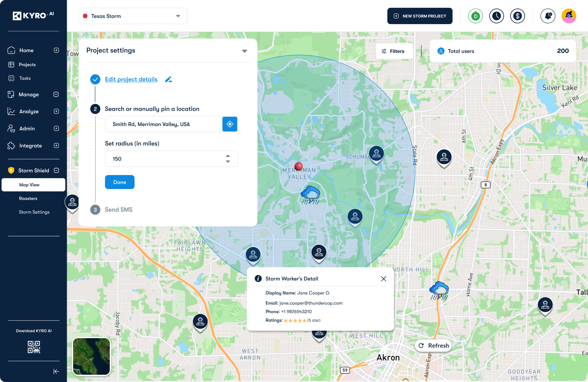Open the clock history icon

click(496, 16)
